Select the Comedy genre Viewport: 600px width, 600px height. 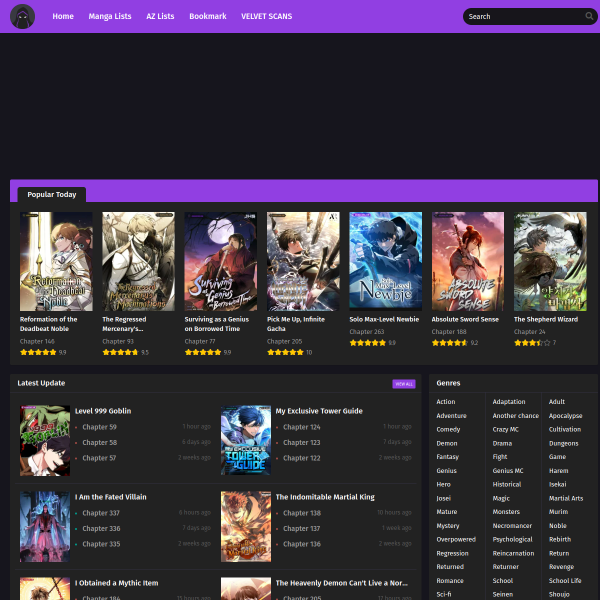click(x=448, y=429)
